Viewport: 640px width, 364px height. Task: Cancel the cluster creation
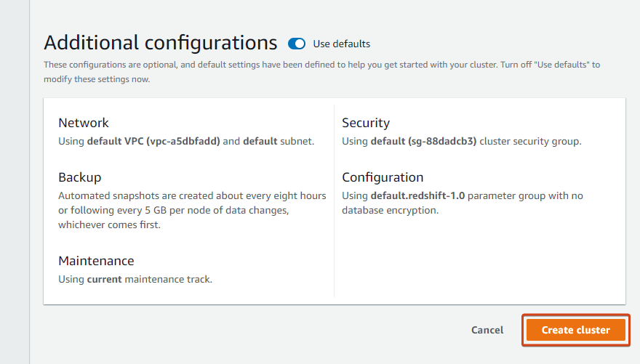click(x=487, y=330)
